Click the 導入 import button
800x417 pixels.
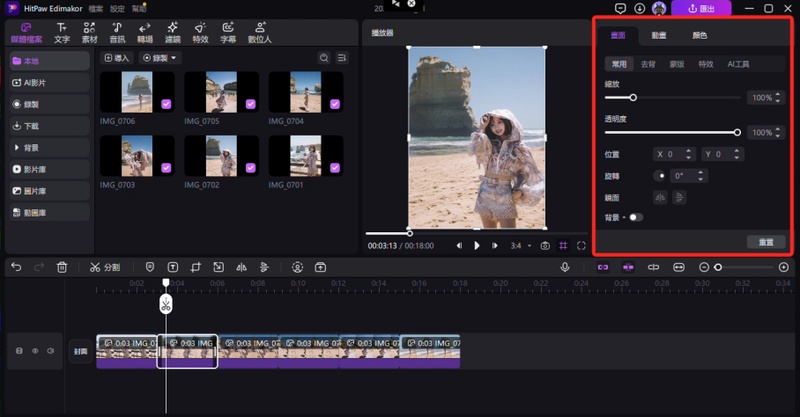117,58
